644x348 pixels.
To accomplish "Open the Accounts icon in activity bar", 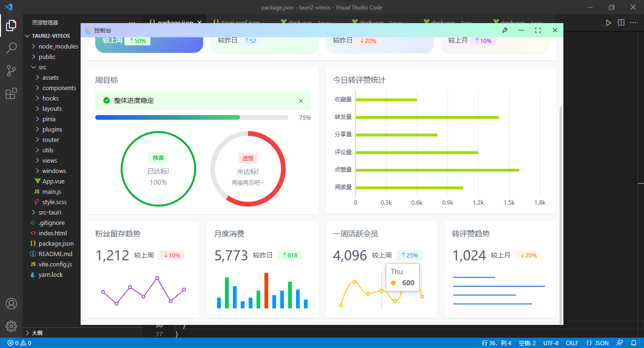I will (11, 304).
